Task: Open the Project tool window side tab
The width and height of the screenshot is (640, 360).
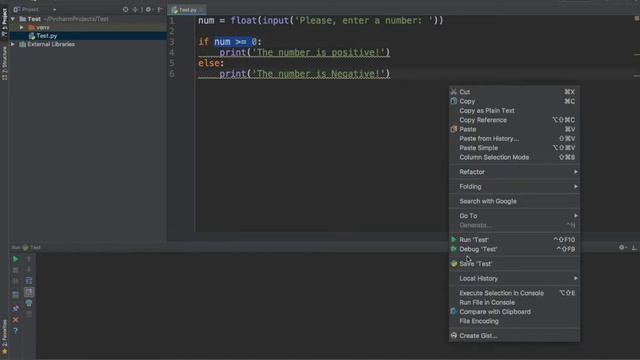Action: pyautogui.click(x=4, y=22)
